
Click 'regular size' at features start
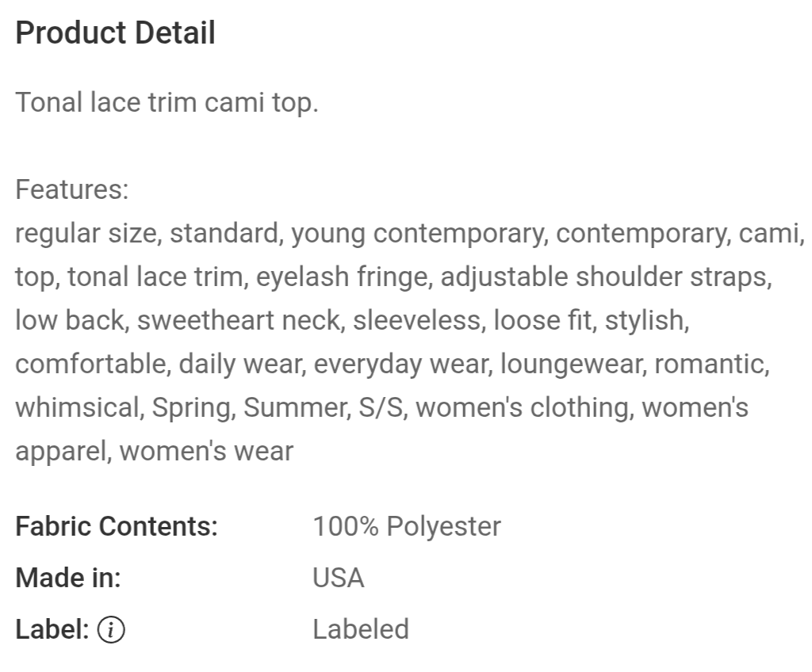click(x=86, y=234)
